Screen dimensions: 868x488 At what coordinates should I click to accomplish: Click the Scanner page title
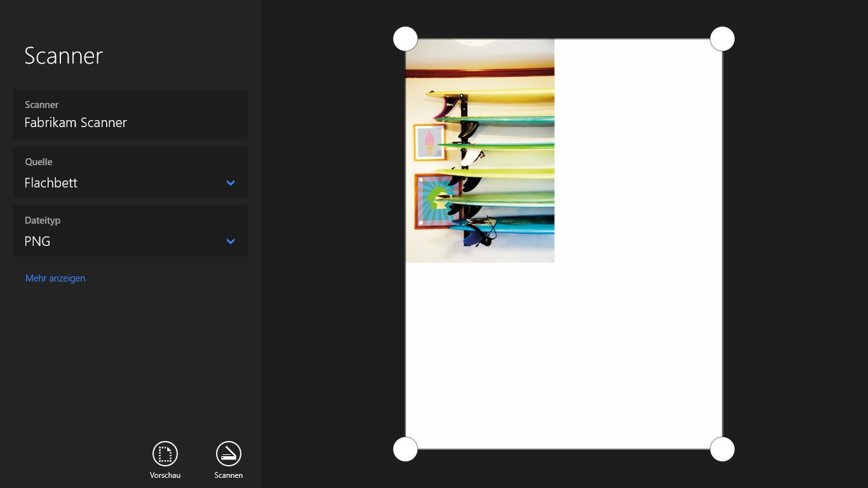64,56
